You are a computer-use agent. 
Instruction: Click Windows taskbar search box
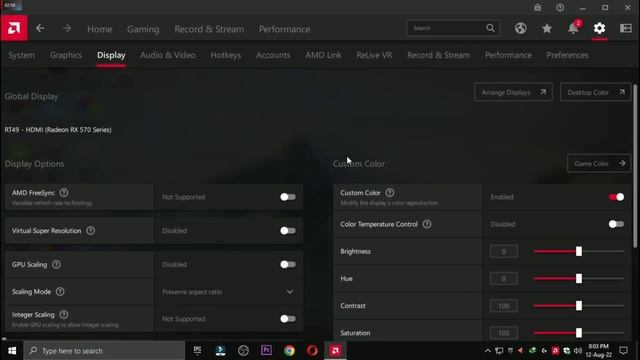click(x=104, y=351)
